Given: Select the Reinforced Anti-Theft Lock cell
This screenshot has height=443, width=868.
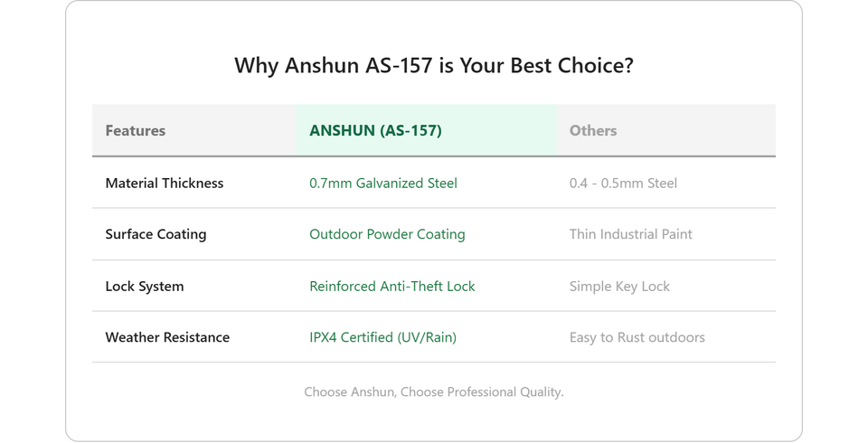Looking at the screenshot, I should click(x=392, y=287).
